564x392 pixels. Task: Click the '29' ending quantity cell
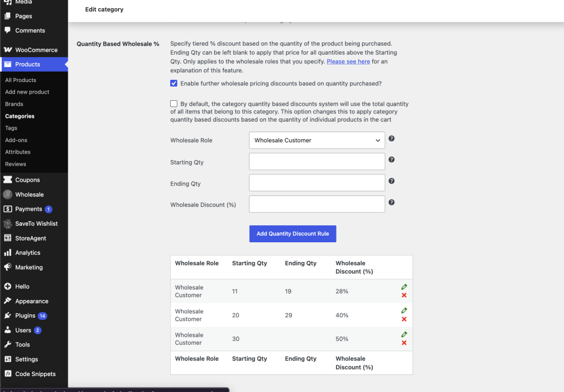[289, 315]
